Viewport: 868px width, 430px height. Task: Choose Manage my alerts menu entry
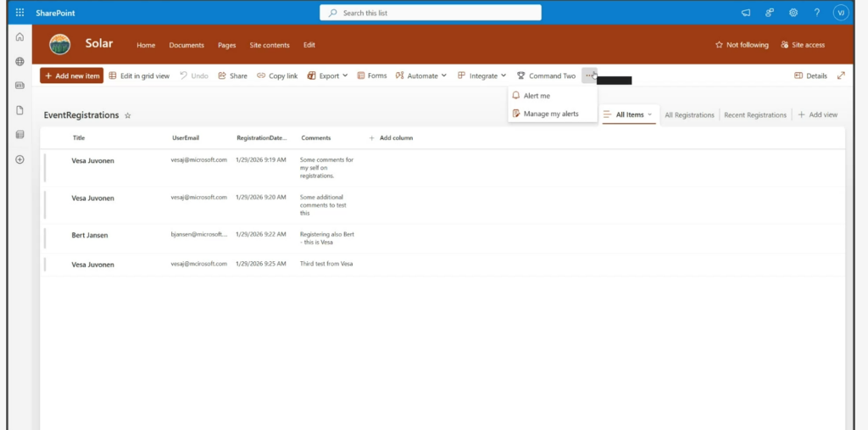[x=550, y=114]
